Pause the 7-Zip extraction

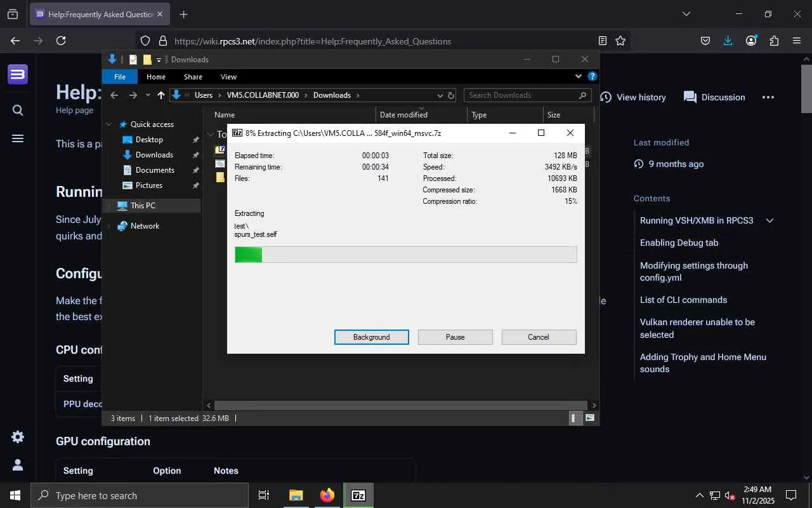click(x=455, y=337)
